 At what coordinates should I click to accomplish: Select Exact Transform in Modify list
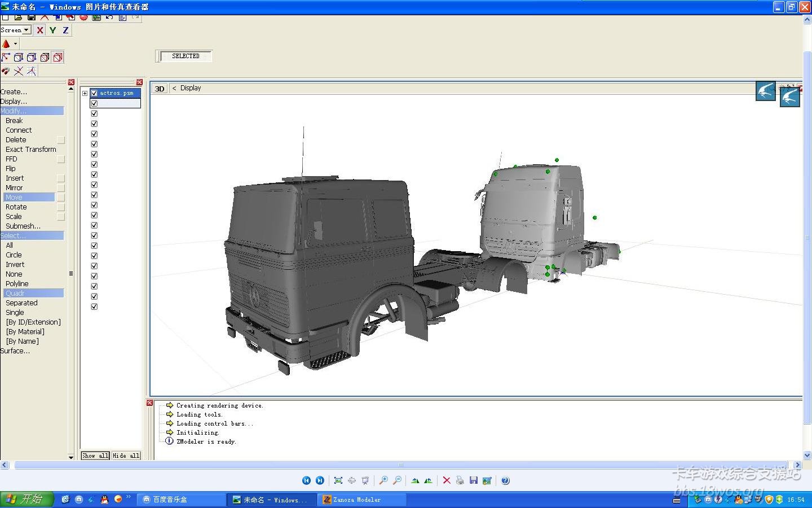(31, 150)
